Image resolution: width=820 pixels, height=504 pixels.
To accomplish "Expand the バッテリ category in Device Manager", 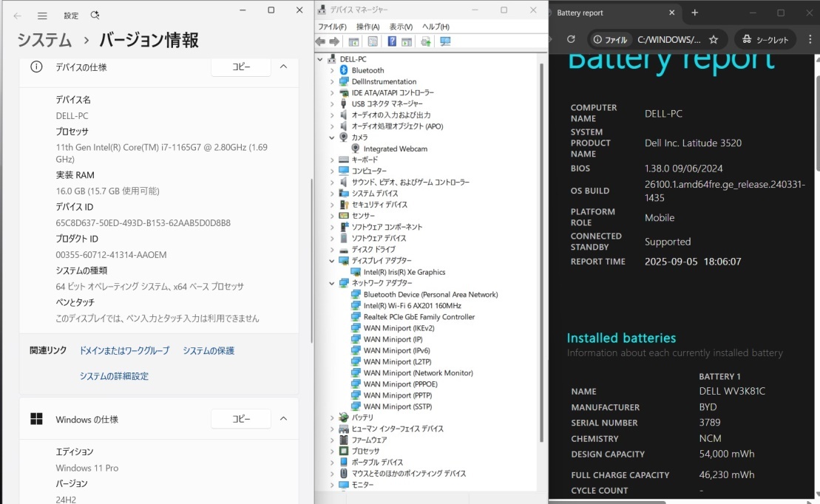I will 333,417.
